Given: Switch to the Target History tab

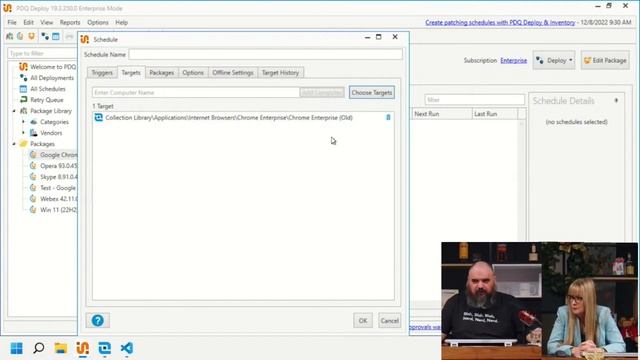Looking at the screenshot, I should [280, 73].
